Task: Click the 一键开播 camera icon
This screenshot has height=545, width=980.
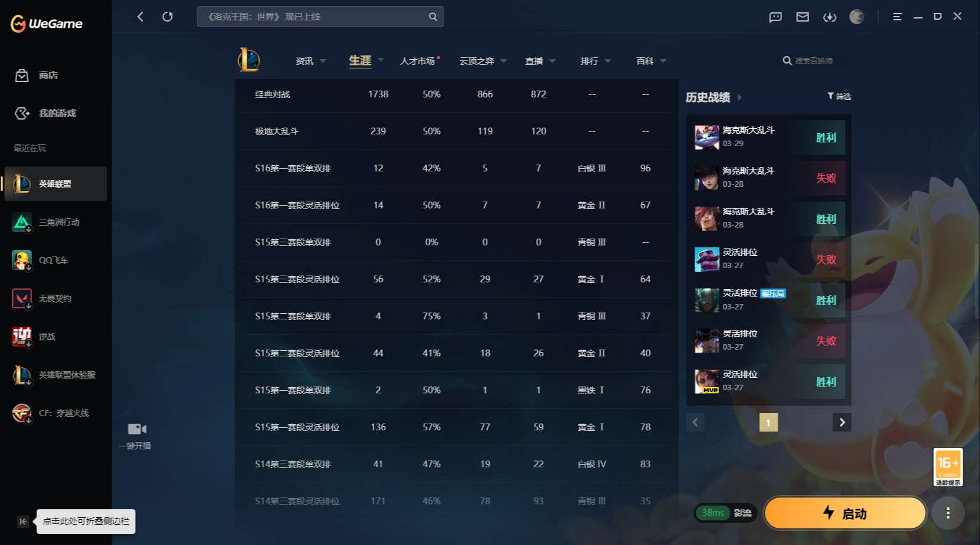Action: pos(137,429)
